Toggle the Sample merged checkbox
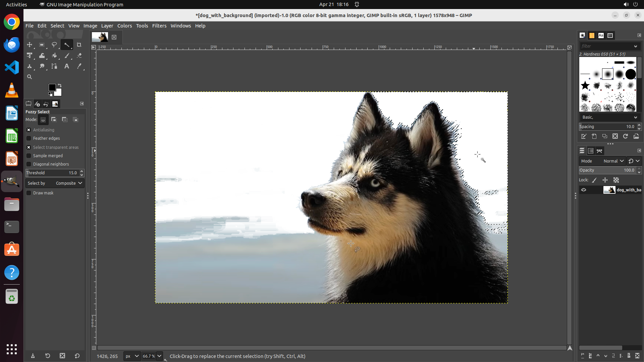This screenshot has width=644, height=362. tap(29, 156)
